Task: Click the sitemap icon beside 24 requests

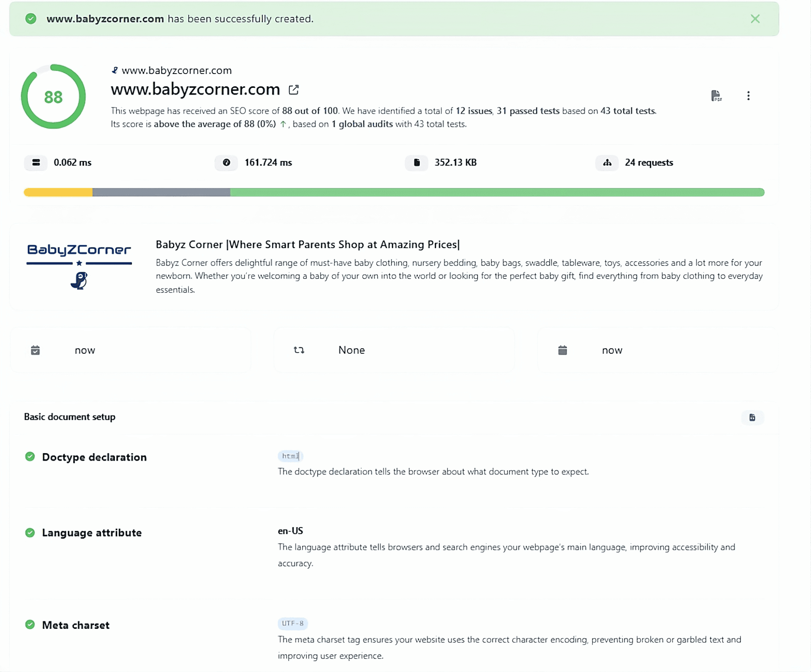Action: (x=607, y=163)
